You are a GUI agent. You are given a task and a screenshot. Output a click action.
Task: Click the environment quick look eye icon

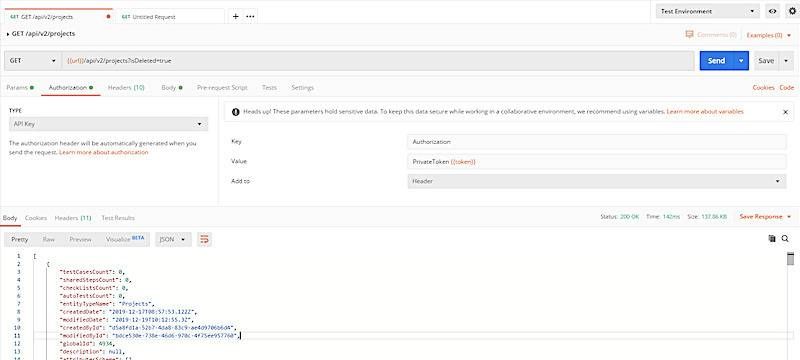pos(772,11)
